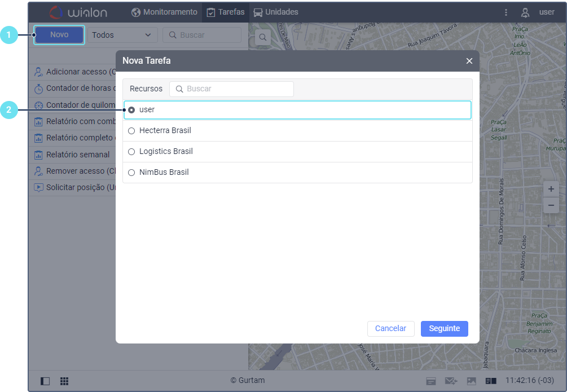Select the user resource radio button
Viewport: 567px width, 392px height.
coord(131,110)
